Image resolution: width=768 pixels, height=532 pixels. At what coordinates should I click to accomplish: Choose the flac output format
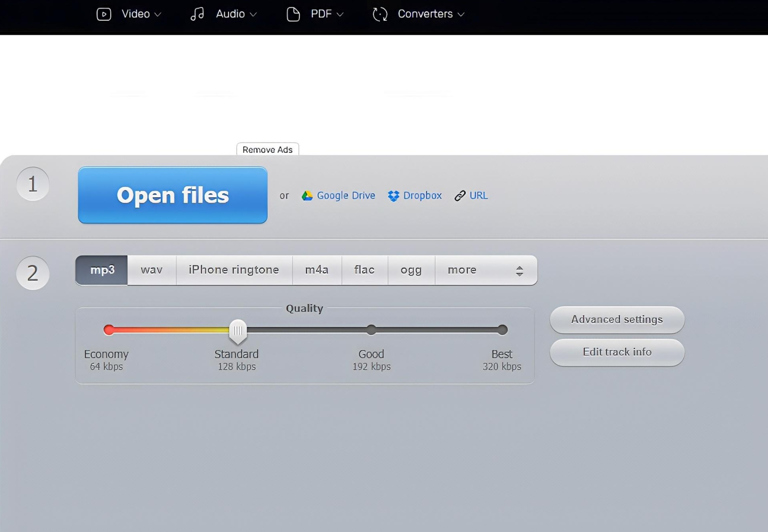coord(364,270)
